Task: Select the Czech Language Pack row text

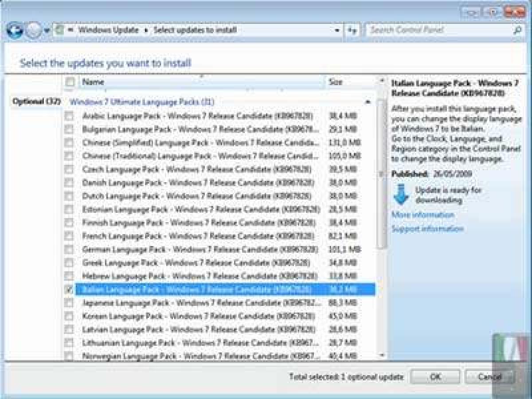Action: point(197,169)
